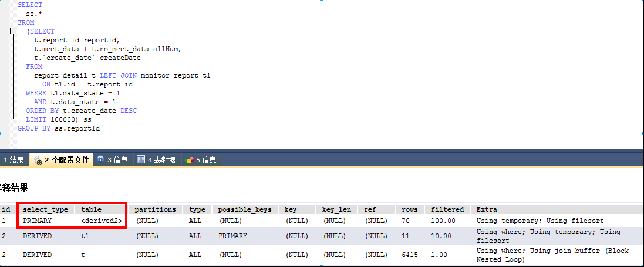Click the blue info icon on '3 信息' tab
Viewport: 644px width, 267px height.
pyautogui.click(x=100, y=159)
